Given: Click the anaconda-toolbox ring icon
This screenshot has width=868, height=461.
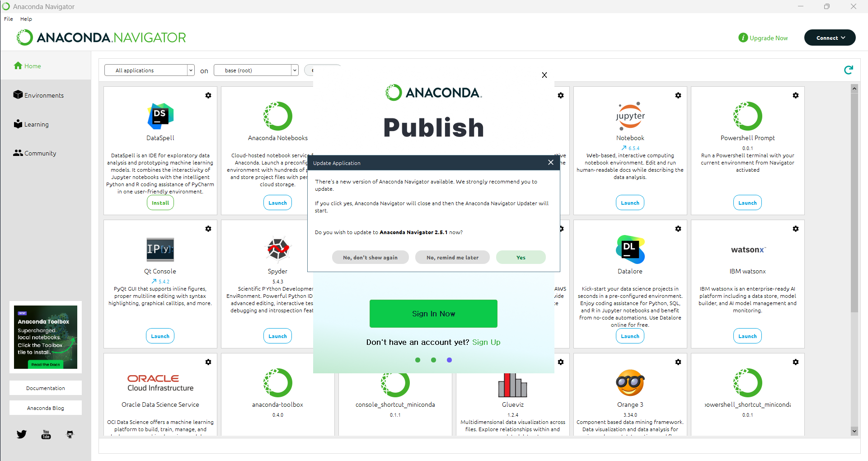Looking at the screenshot, I should point(278,383).
